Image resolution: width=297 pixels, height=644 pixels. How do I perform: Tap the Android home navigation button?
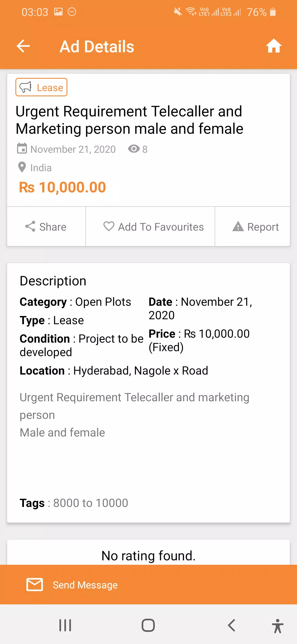coord(148,625)
